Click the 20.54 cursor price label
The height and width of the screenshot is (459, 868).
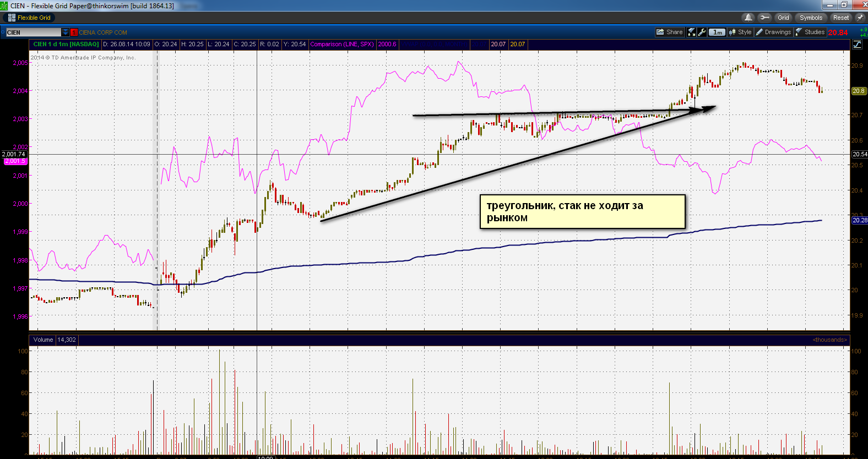(x=860, y=154)
